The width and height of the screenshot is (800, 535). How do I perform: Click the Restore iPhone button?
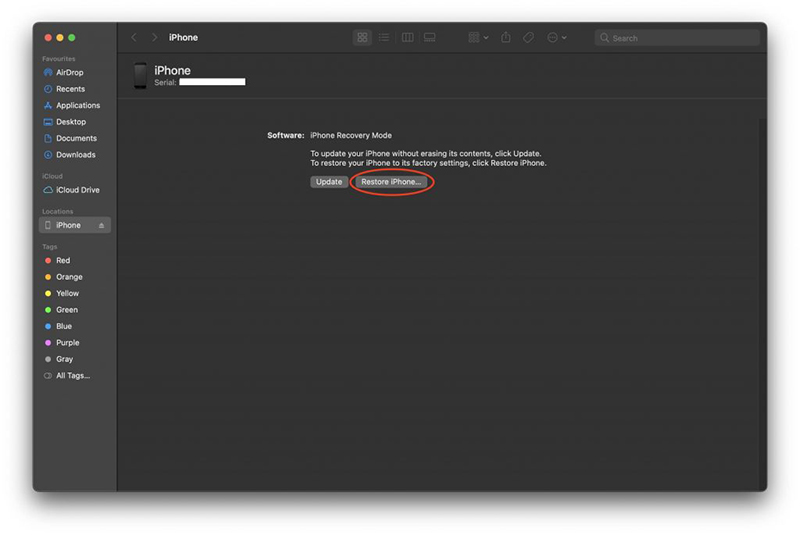click(391, 182)
